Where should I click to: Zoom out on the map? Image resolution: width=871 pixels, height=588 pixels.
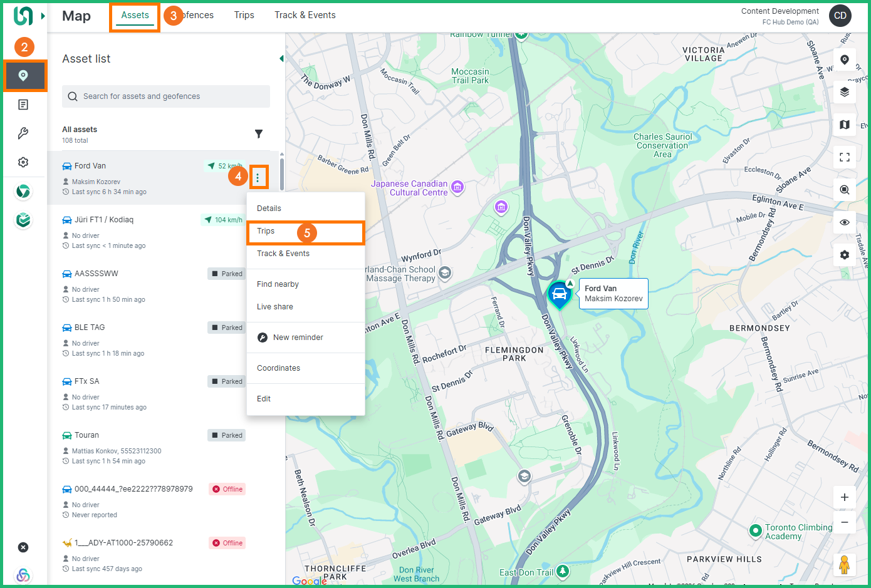click(x=844, y=522)
